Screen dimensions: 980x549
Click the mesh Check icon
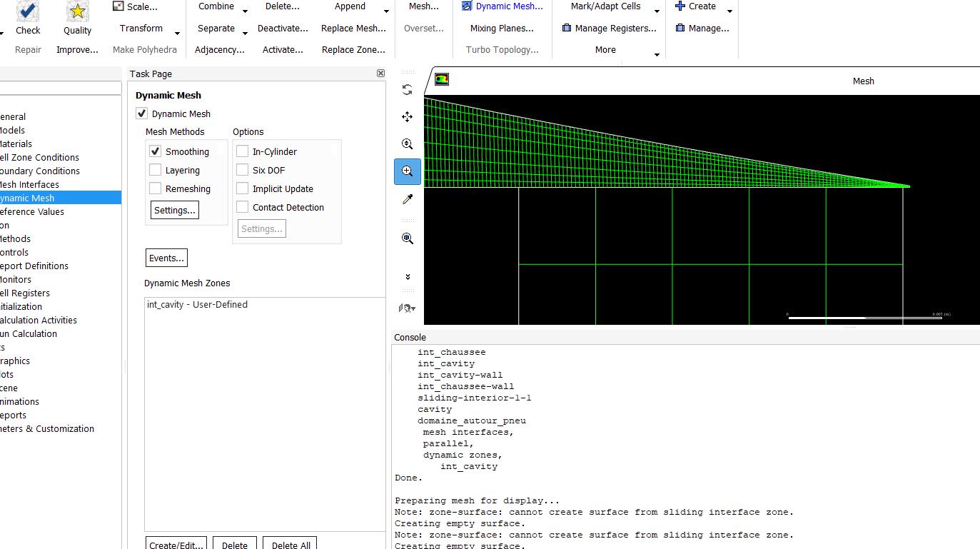(28, 12)
